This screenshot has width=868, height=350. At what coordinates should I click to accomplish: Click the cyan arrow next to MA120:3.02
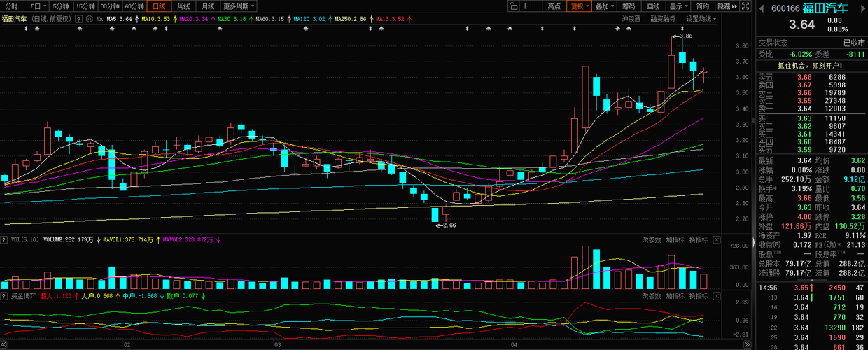[330, 19]
